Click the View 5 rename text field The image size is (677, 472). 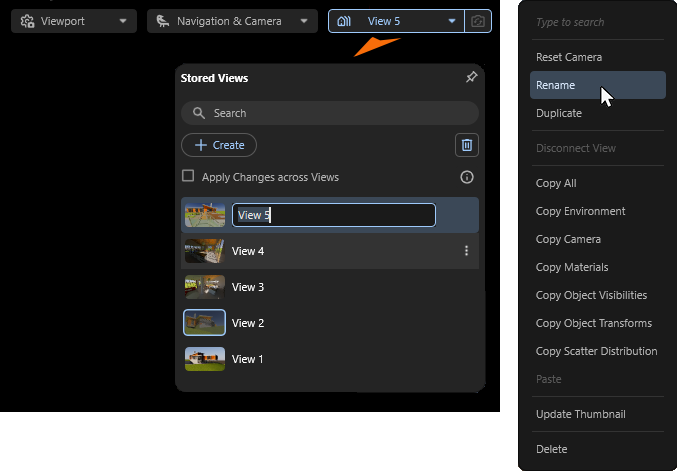[x=334, y=215]
